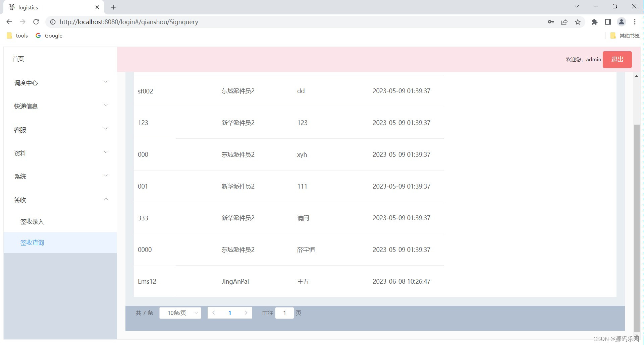Select 签收查询 menu item

click(60, 243)
